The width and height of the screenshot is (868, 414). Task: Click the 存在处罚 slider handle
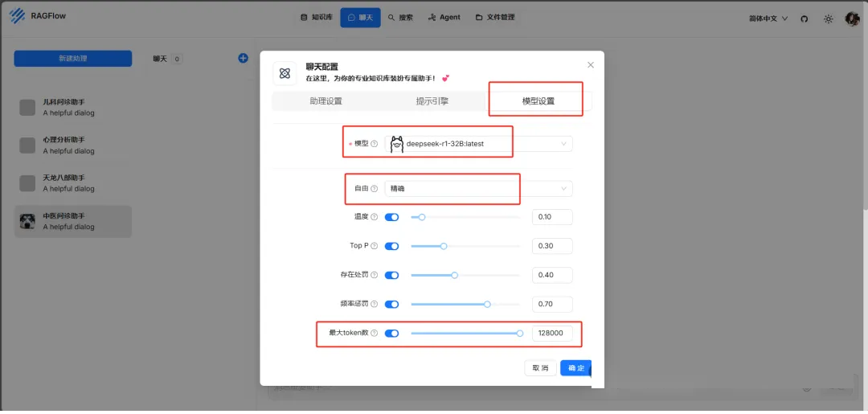(454, 275)
